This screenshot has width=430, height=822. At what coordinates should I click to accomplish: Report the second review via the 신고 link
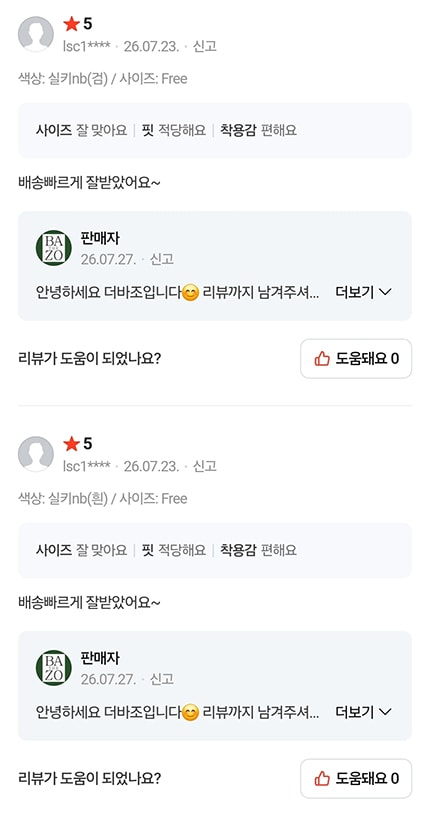pyautogui.click(x=205, y=466)
